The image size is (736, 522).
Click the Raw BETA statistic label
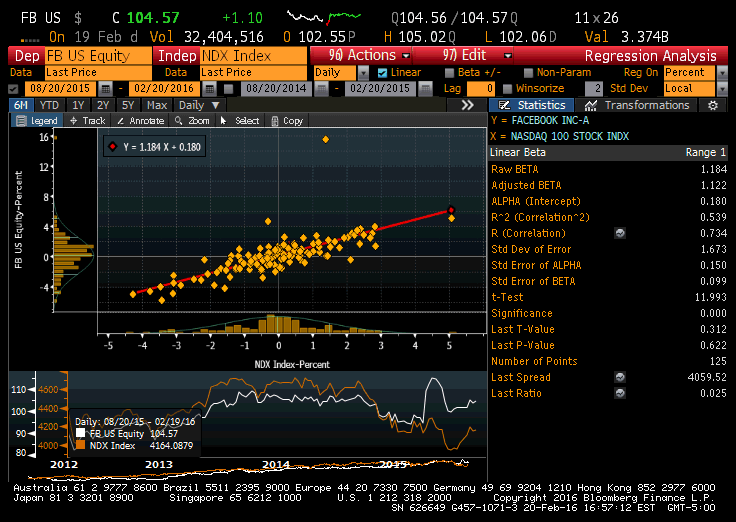pyautogui.click(x=514, y=169)
